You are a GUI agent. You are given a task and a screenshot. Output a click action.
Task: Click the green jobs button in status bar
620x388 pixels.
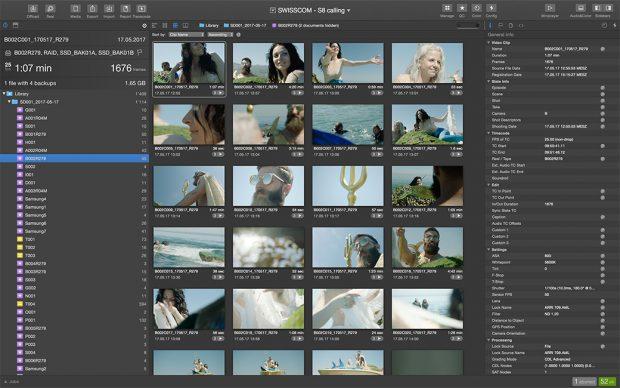(x=607, y=382)
